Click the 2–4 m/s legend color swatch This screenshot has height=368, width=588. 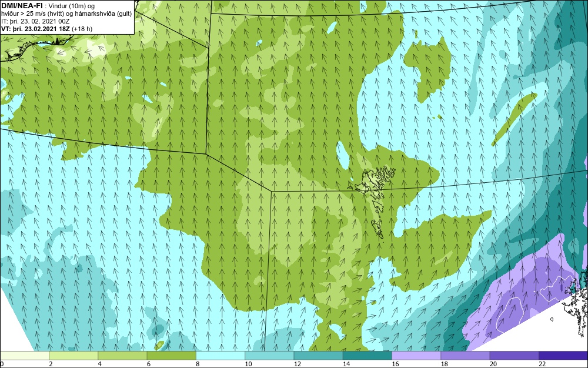pyautogui.click(x=73, y=356)
